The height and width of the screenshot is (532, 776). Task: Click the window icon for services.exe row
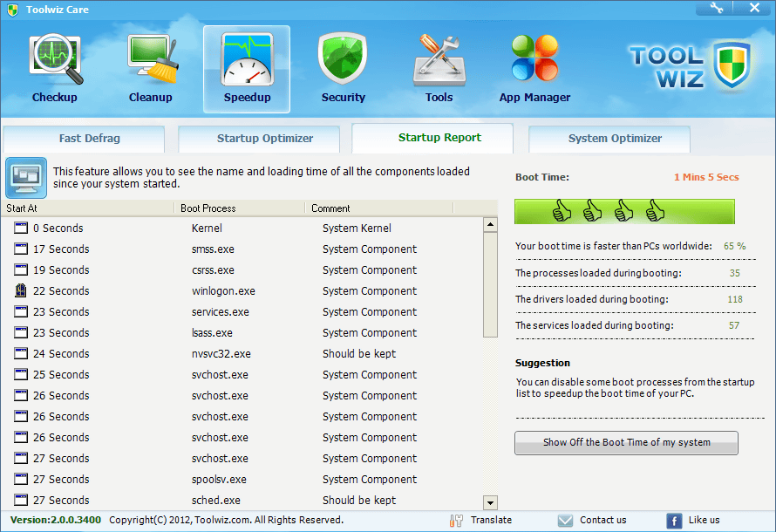[x=21, y=311]
